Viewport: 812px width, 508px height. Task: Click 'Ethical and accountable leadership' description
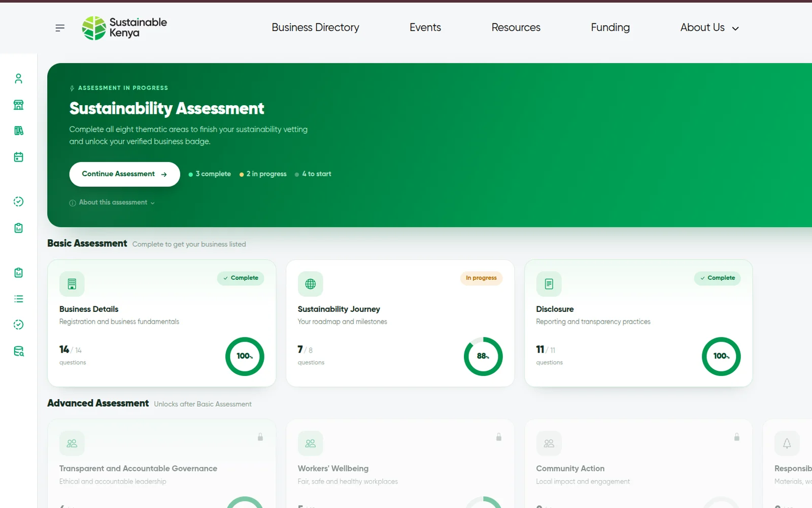(113, 481)
